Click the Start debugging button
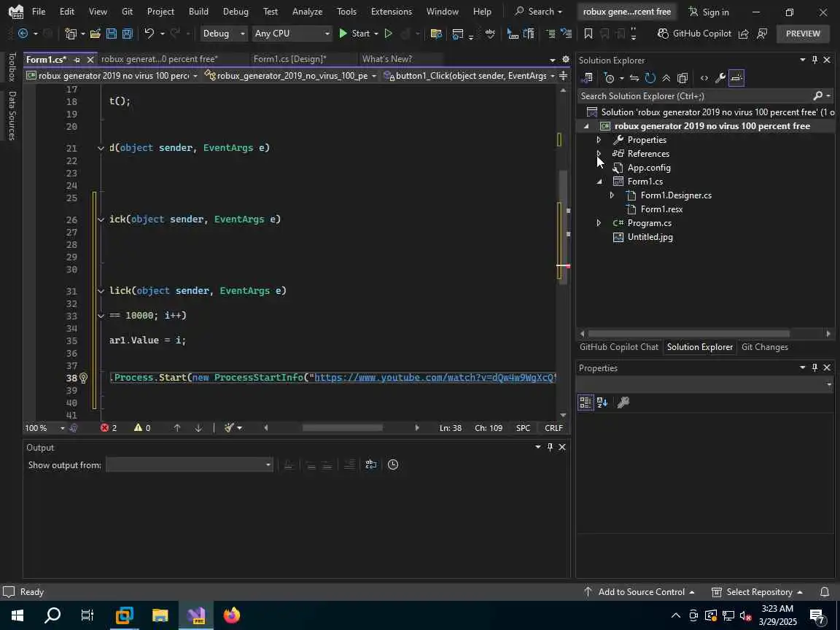Image resolution: width=840 pixels, height=630 pixels. (x=354, y=34)
